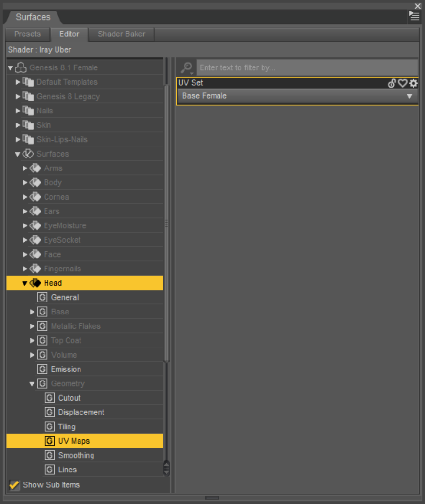This screenshot has width=425, height=504.
Task: Toggle the Show Sub Items checkbox
Action: point(14,485)
